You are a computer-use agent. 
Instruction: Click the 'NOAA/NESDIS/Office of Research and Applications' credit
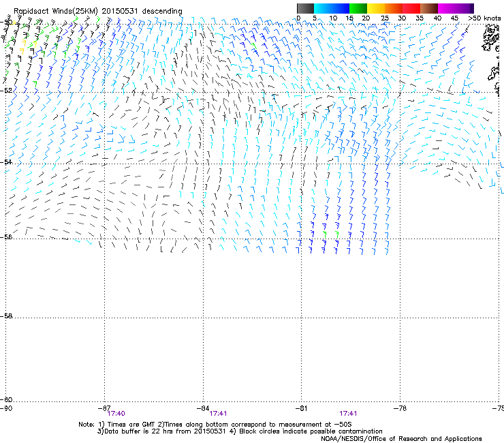pyautogui.click(x=401, y=439)
